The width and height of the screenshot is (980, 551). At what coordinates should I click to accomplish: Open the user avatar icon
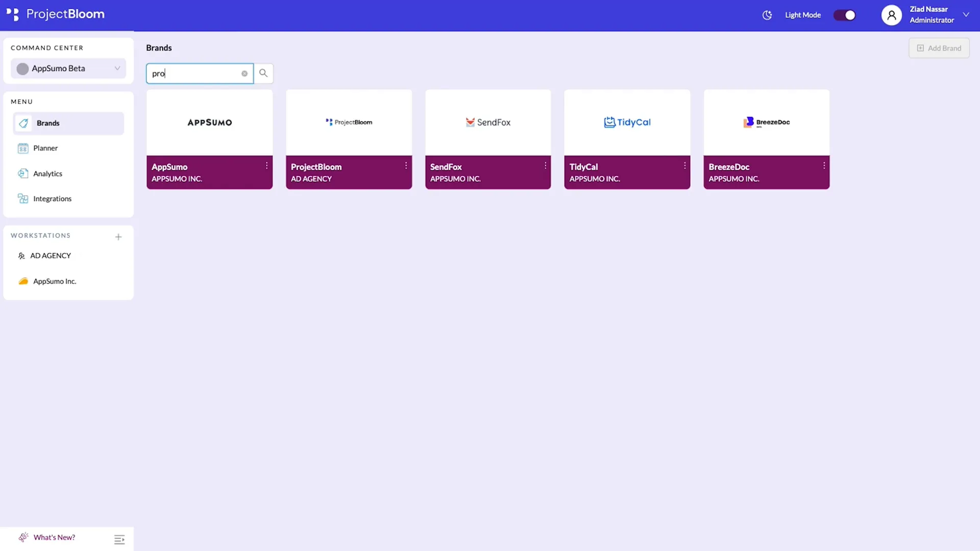[892, 15]
